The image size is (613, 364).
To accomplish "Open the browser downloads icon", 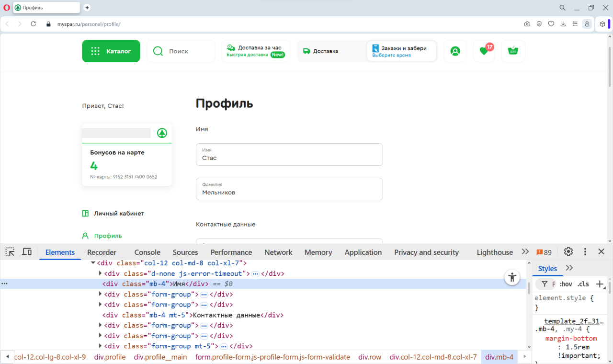I will [x=563, y=24].
